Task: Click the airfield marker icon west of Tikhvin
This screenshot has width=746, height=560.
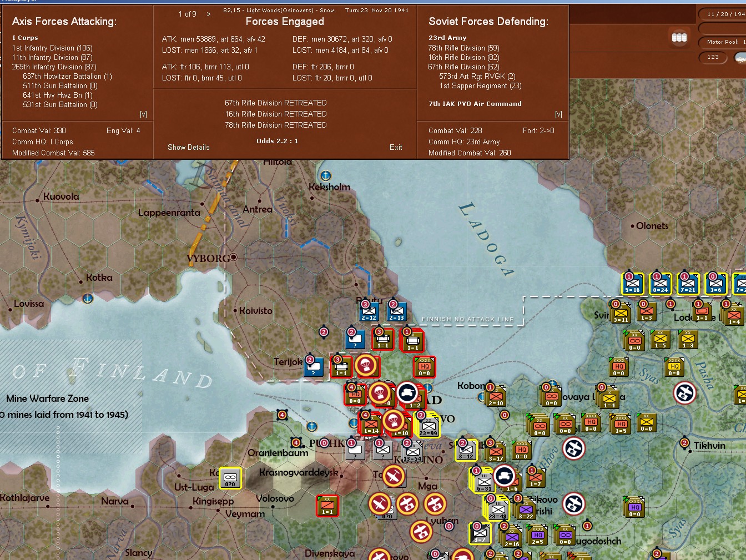Action: click(574, 448)
